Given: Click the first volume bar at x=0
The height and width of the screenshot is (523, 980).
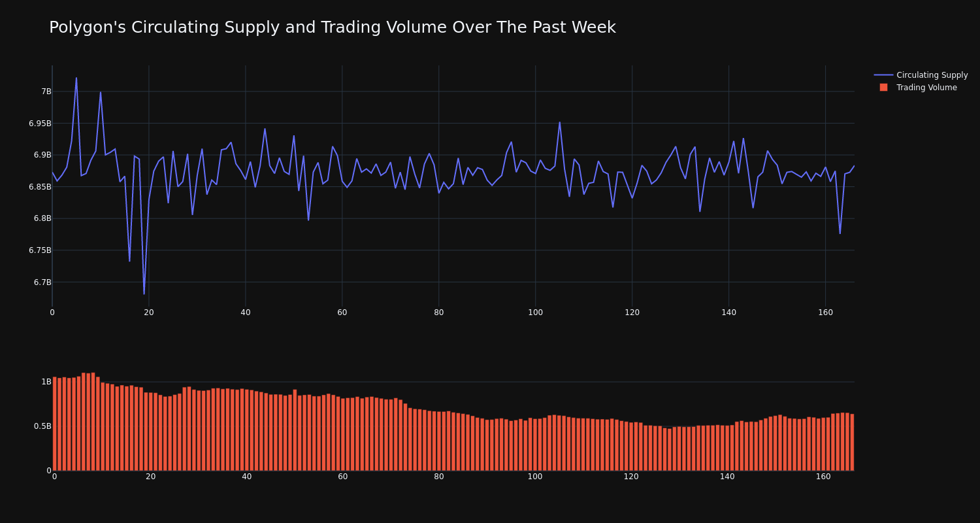Looking at the screenshot, I should [54, 424].
